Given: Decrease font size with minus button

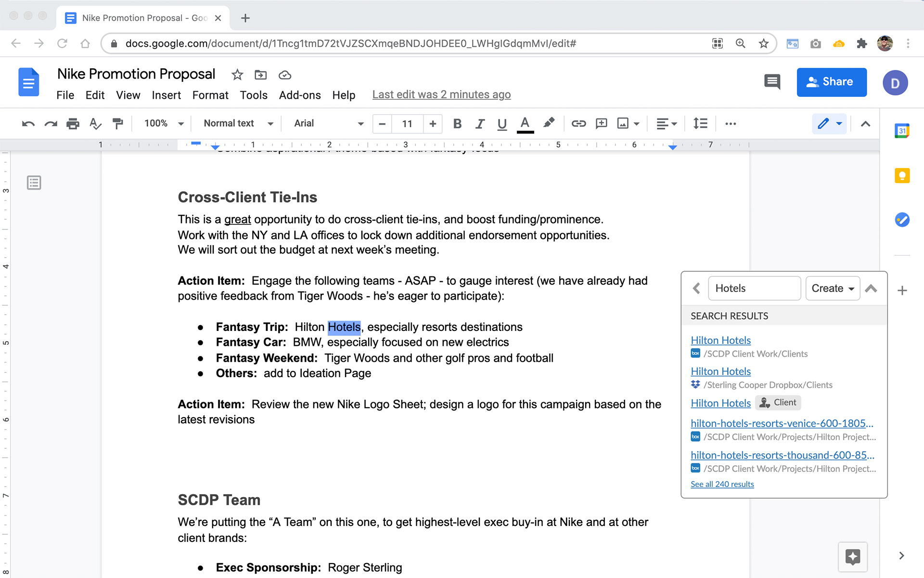Looking at the screenshot, I should [x=382, y=124].
